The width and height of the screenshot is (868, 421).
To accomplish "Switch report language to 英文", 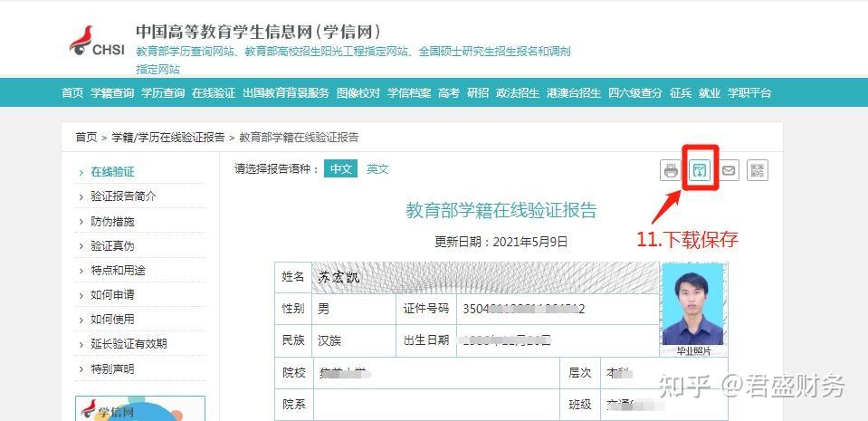I will pyautogui.click(x=377, y=169).
